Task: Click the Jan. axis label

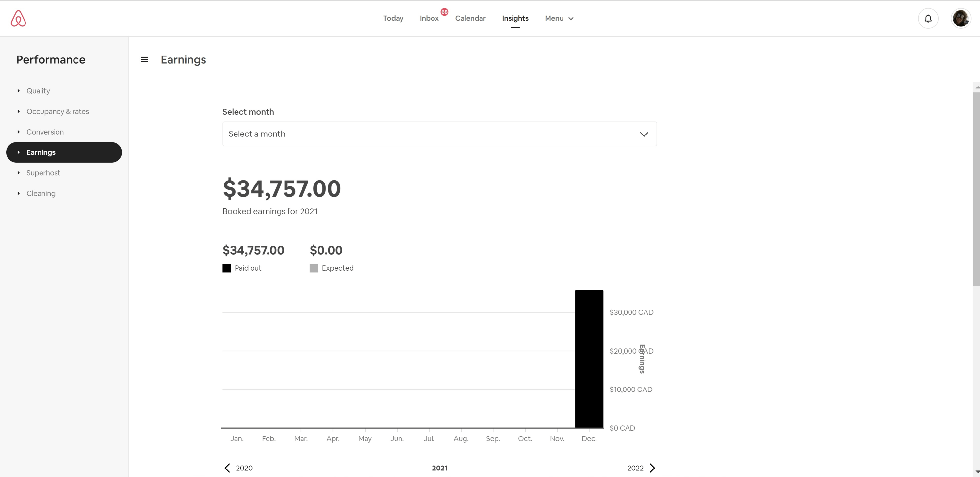Action: [x=237, y=438]
